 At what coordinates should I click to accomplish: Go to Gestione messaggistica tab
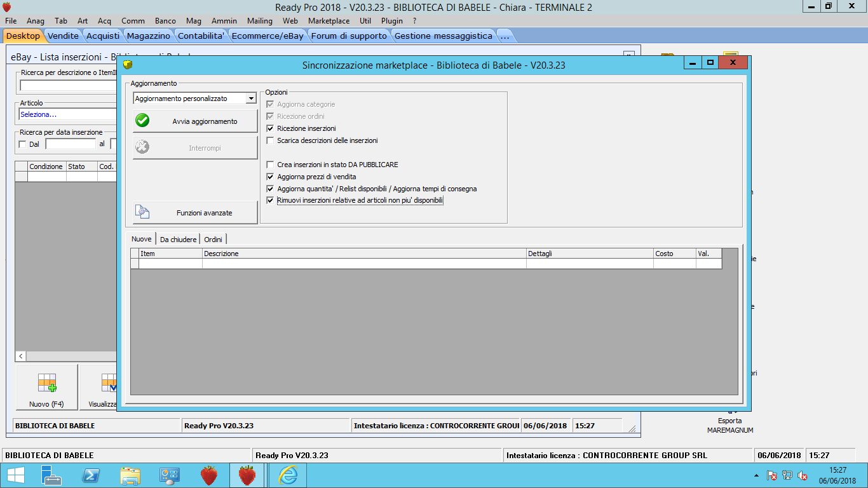pyautogui.click(x=444, y=36)
